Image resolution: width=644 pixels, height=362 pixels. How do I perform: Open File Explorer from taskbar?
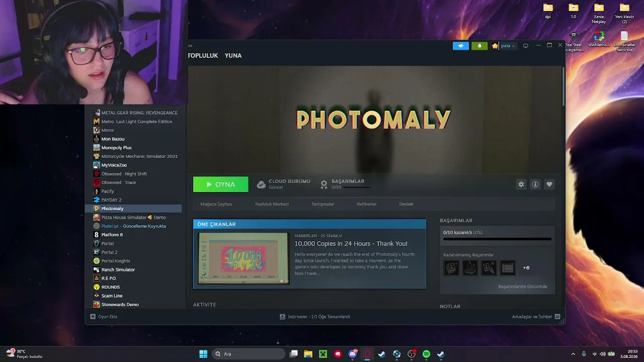click(x=308, y=354)
